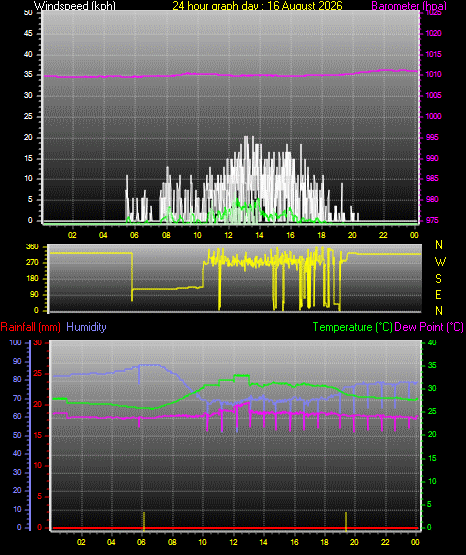This screenshot has width=466, height=555.
Task: Click the "S" compass direction label
Action: pyautogui.click(x=438, y=279)
